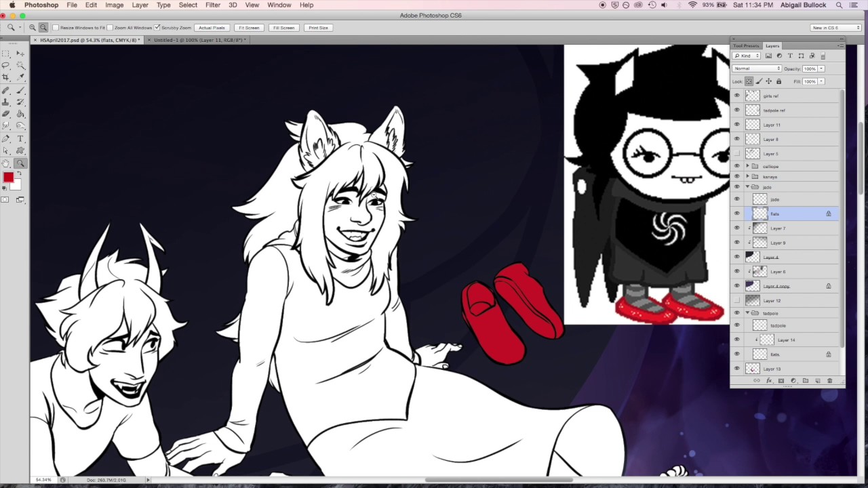Viewport: 868px width, 488px height.
Task: Select the Healing Brush tool
Action: (x=5, y=89)
